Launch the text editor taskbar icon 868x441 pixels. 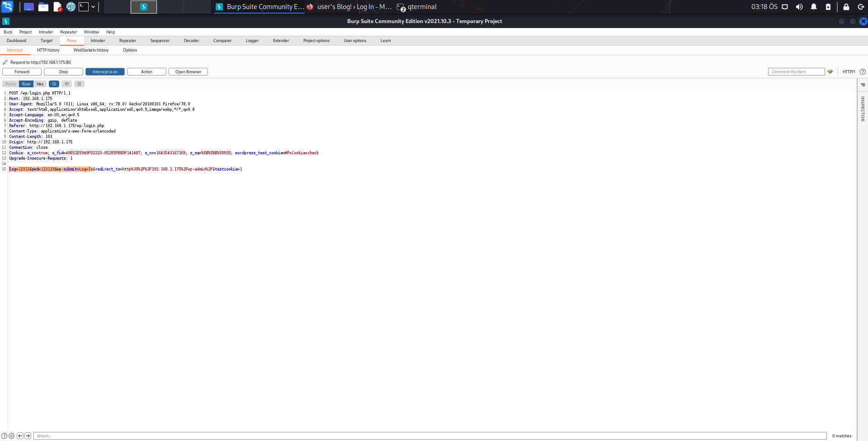[x=57, y=7]
